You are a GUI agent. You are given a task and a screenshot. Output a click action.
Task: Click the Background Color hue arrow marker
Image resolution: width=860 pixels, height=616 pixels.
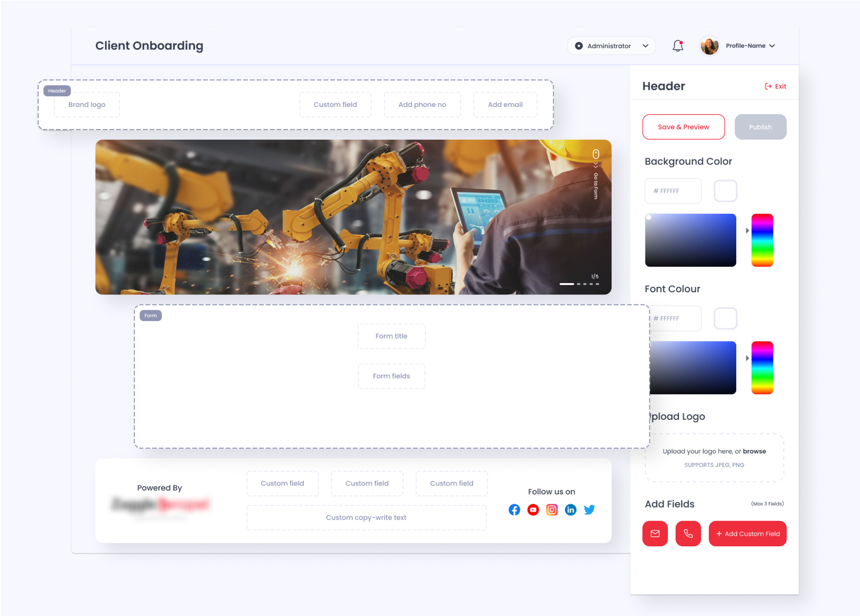[x=747, y=230]
